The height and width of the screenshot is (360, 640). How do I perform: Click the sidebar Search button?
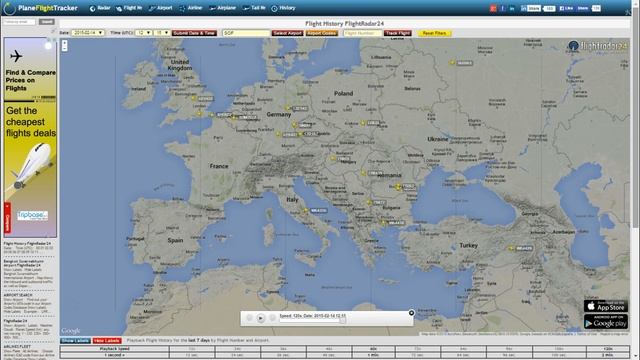pos(47,22)
